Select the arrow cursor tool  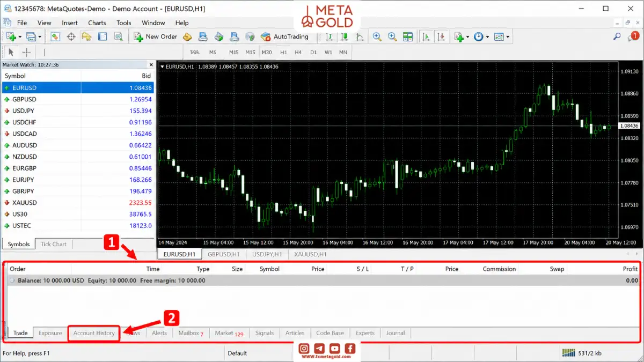click(11, 52)
